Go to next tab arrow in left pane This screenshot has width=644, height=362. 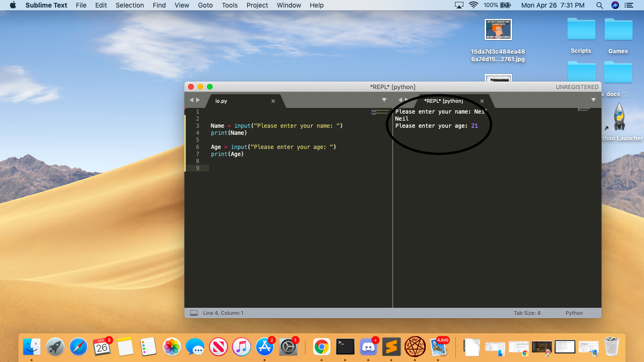pyautogui.click(x=198, y=100)
